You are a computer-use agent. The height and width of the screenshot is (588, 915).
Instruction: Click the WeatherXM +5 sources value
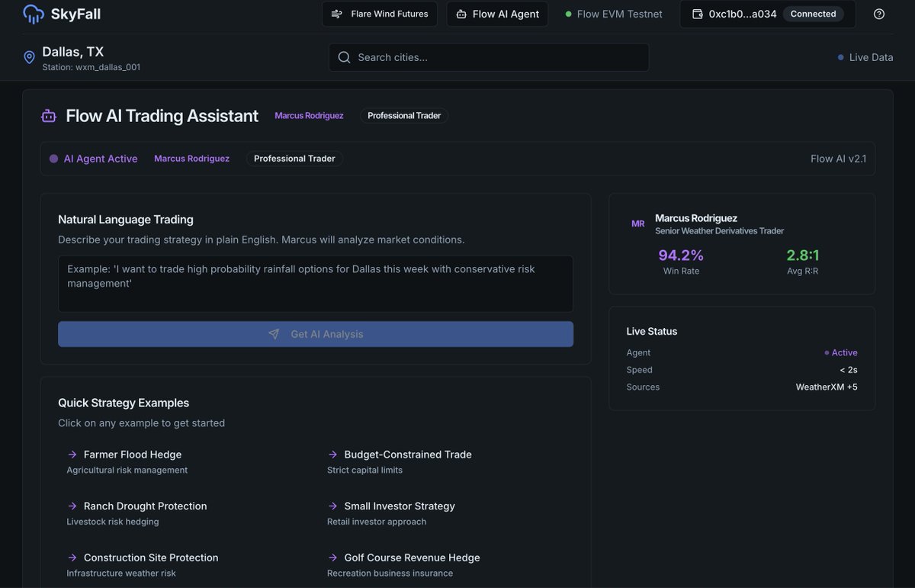point(827,387)
